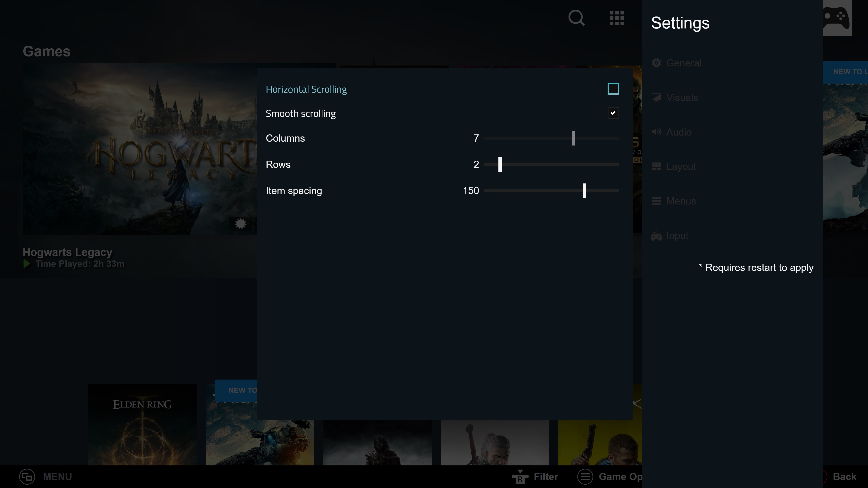Click the Item spacing slider handle
This screenshot has height=488, width=868.
tap(584, 191)
